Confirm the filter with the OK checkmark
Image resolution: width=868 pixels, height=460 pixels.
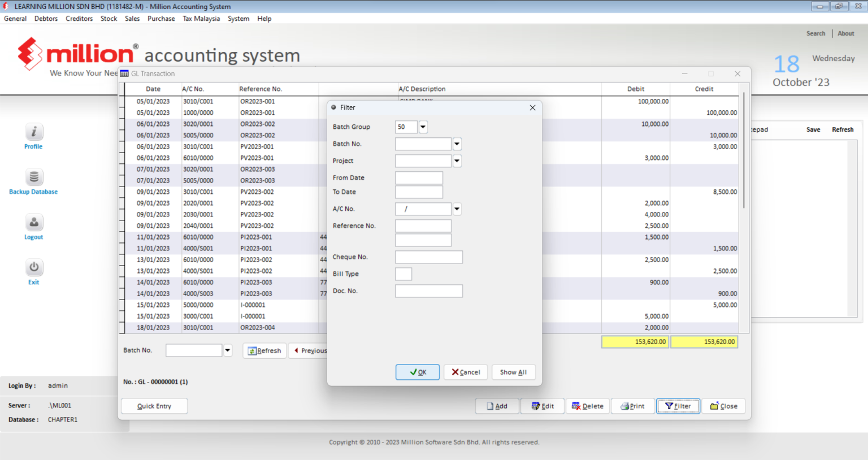(x=418, y=372)
